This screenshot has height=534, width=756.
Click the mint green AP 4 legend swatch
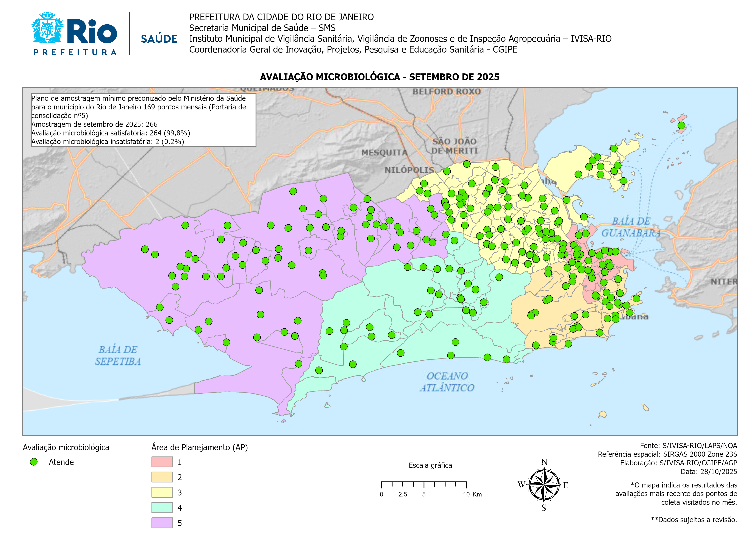(x=162, y=507)
